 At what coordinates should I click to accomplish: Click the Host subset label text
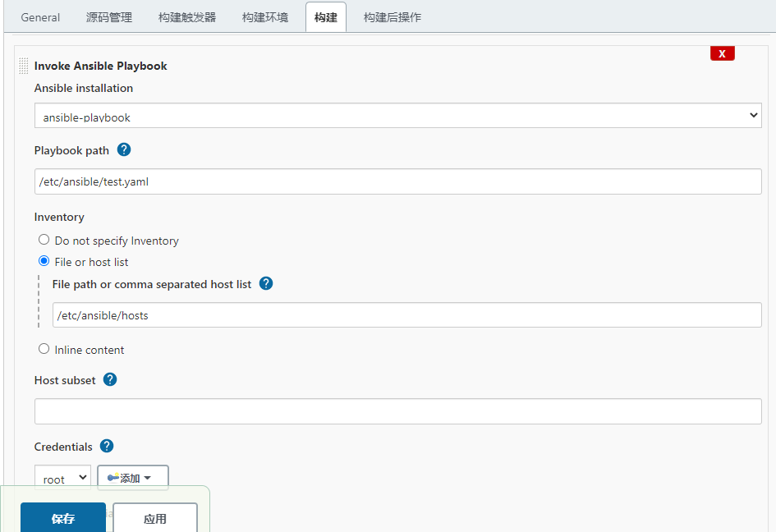pos(65,380)
